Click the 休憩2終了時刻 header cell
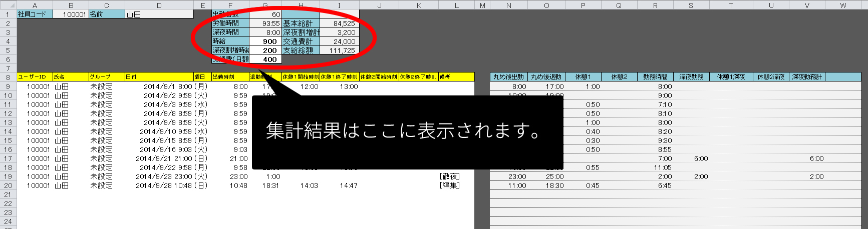The height and width of the screenshot is (229, 868). [418, 77]
